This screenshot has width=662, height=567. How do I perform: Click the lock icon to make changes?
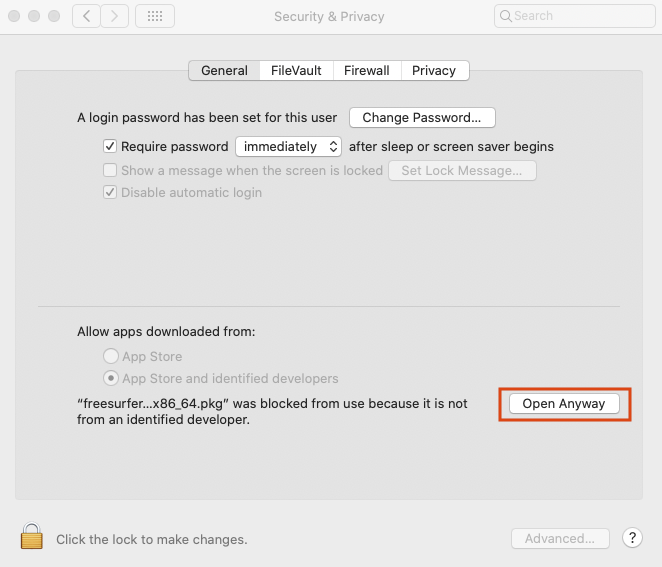pos(32,537)
